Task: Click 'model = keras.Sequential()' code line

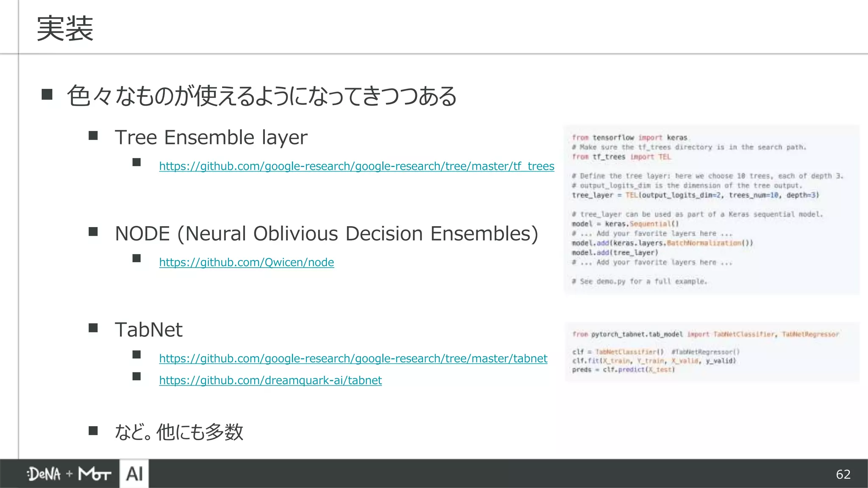Action: pyautogui.click(x=625, y=224)
